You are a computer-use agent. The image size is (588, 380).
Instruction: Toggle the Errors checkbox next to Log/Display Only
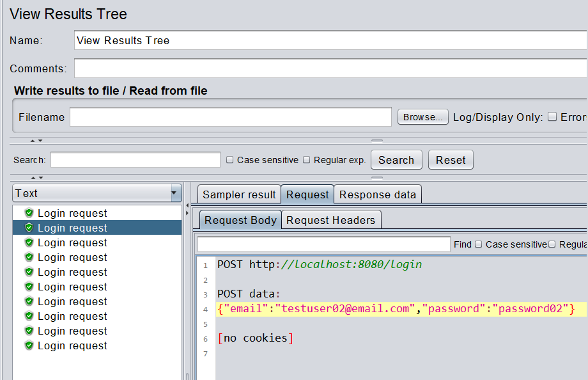[x=552, y=117]
